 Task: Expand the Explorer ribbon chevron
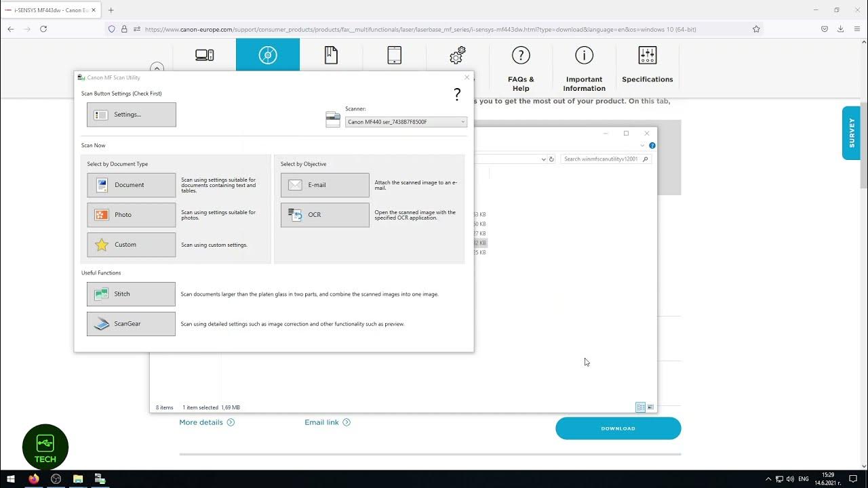click(x=642, y=146)
